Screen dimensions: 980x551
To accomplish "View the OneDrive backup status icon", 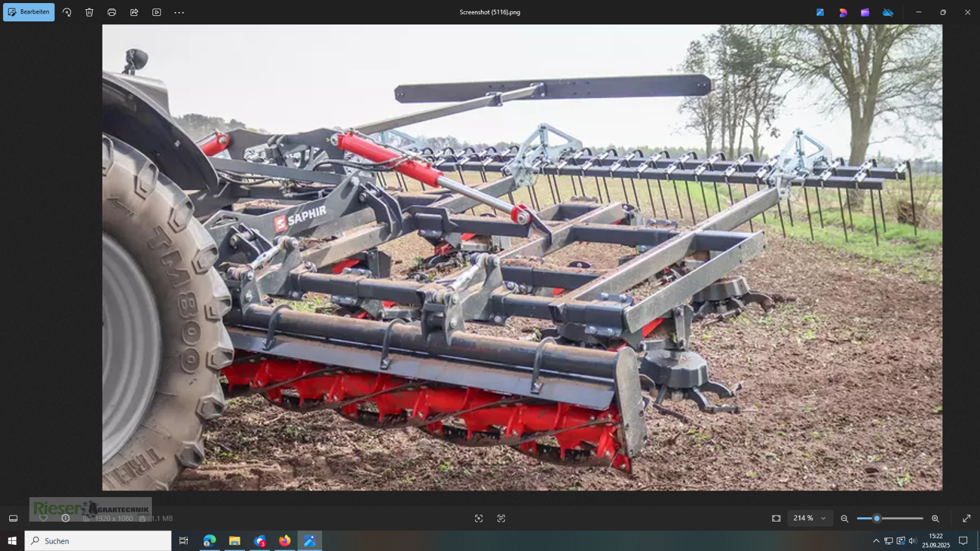I will 888,12.
